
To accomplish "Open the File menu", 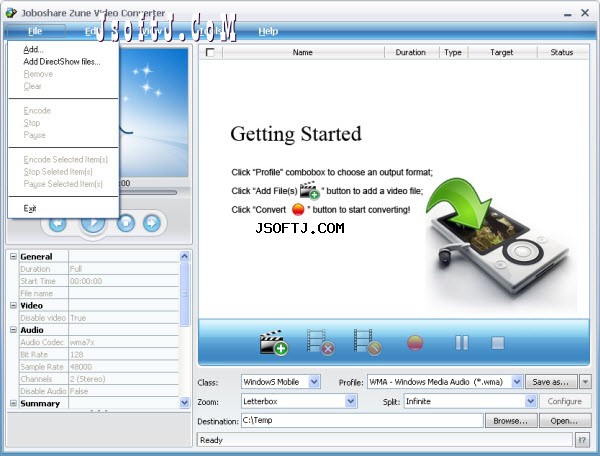I will [35, 31].
